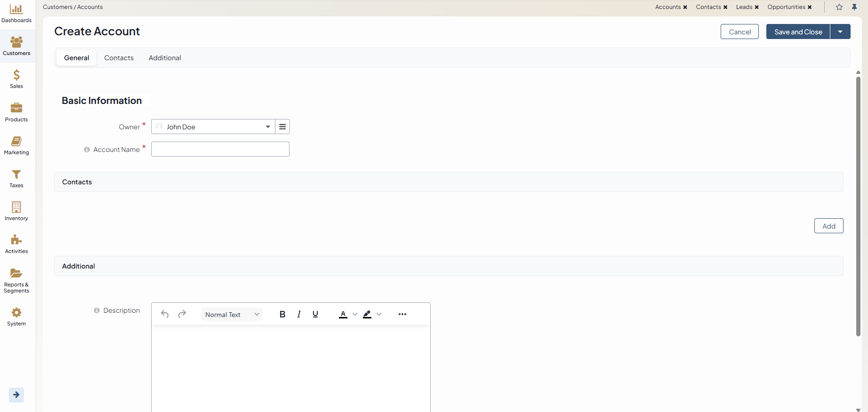Click into the Account Name field

220,149
